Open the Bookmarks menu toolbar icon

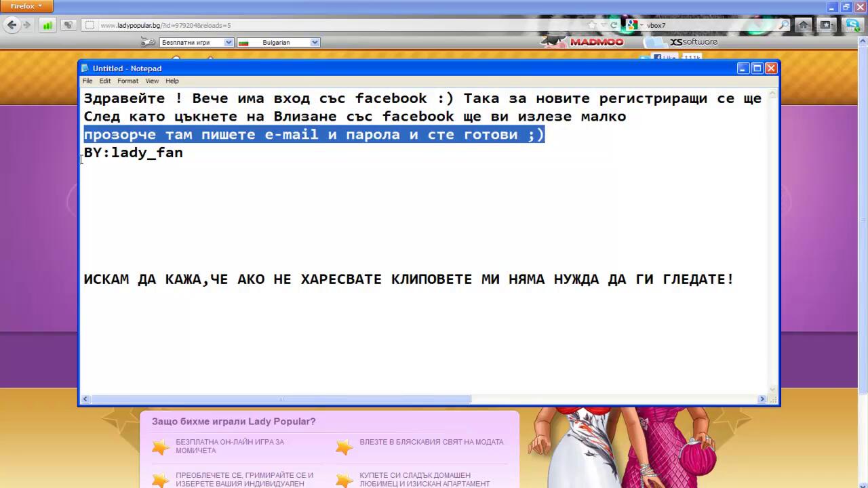coord(827,25)
